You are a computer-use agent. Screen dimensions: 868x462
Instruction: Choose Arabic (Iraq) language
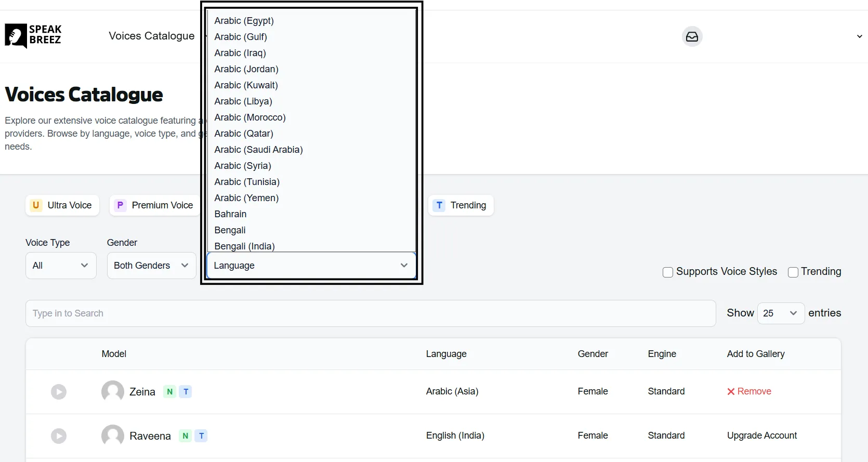[311, 53]
